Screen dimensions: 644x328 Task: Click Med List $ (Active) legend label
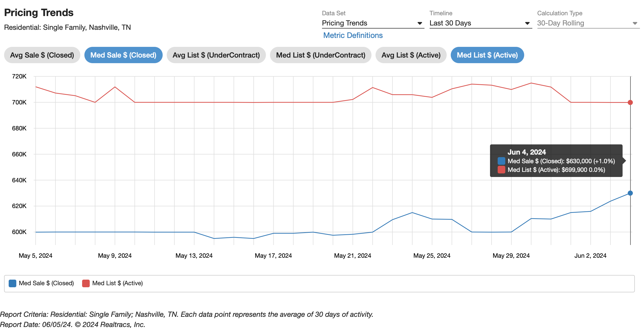pos(117,283)
